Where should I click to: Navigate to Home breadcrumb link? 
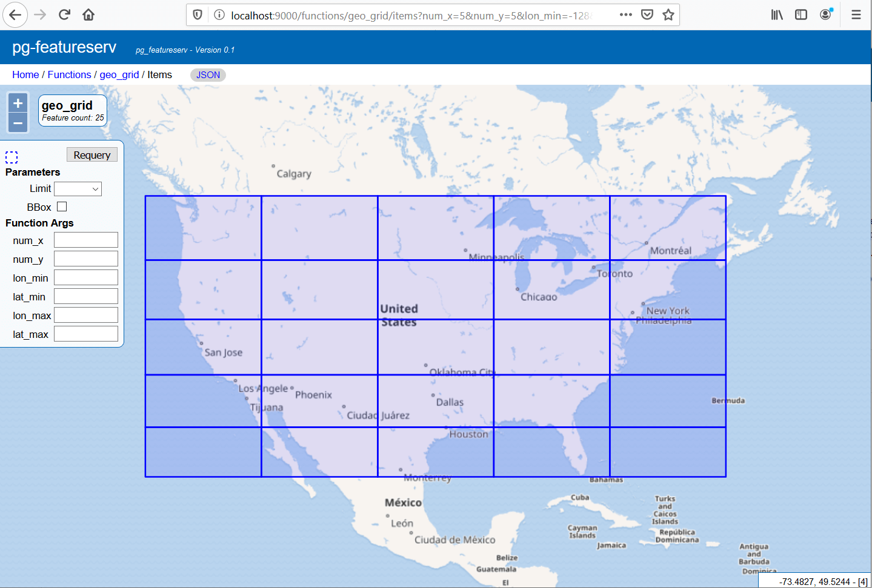[x=25, y=75]
